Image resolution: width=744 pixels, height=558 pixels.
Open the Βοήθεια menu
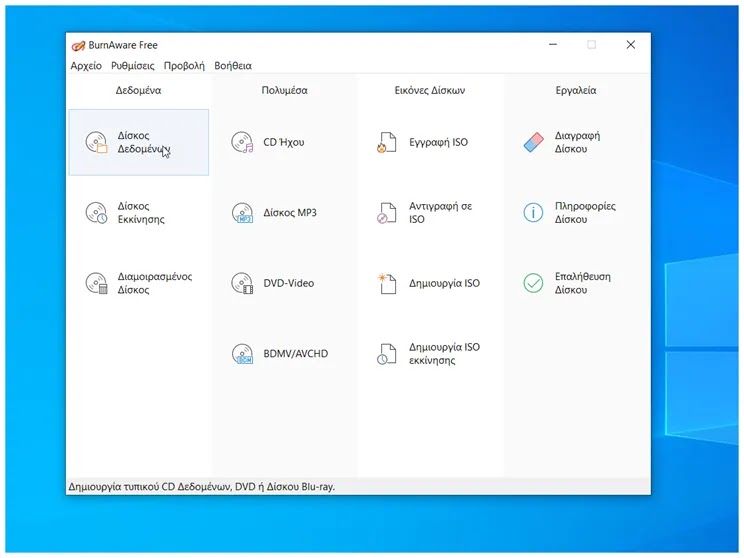pos(233,66)
